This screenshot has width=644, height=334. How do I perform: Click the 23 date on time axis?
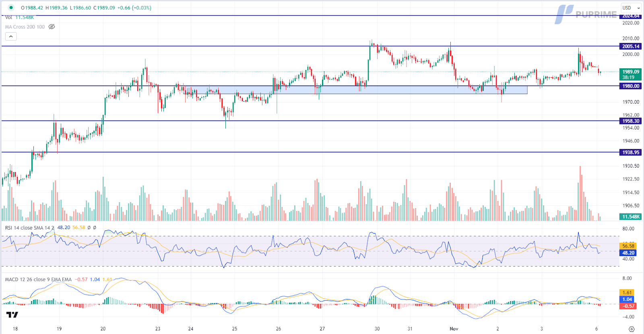pyautogui.click(x=158, y=329)
